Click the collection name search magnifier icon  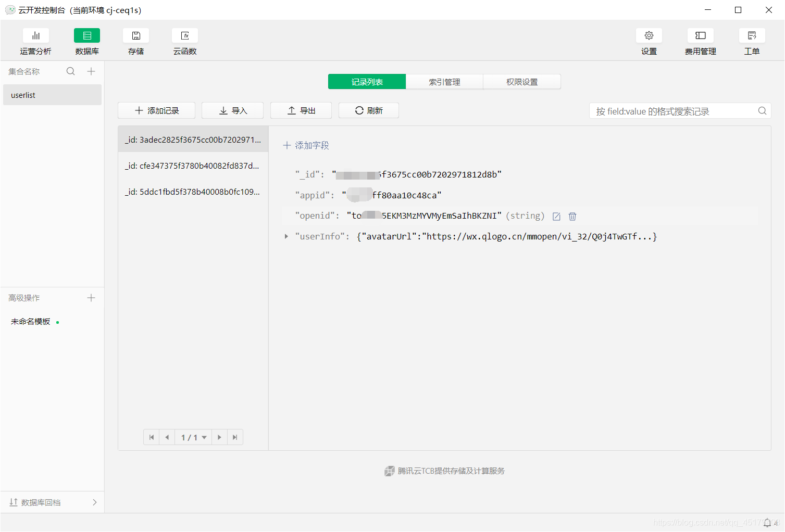coord(71,71)
